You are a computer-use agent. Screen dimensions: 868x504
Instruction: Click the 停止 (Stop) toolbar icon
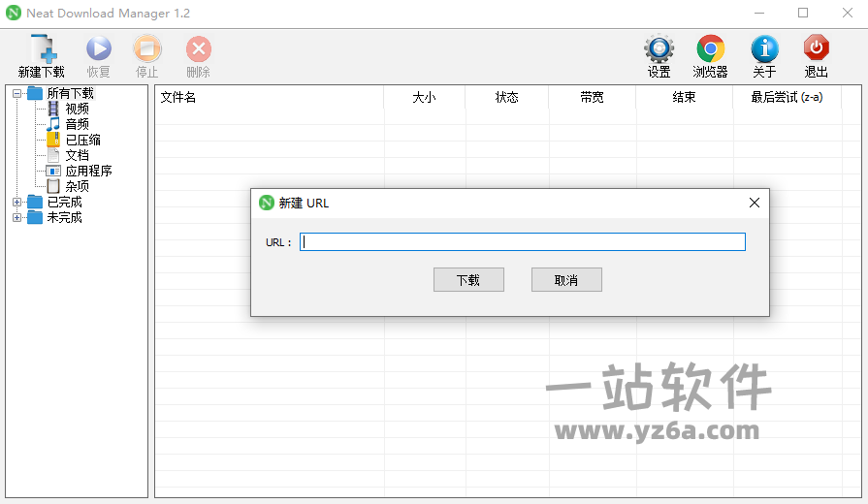147,48
